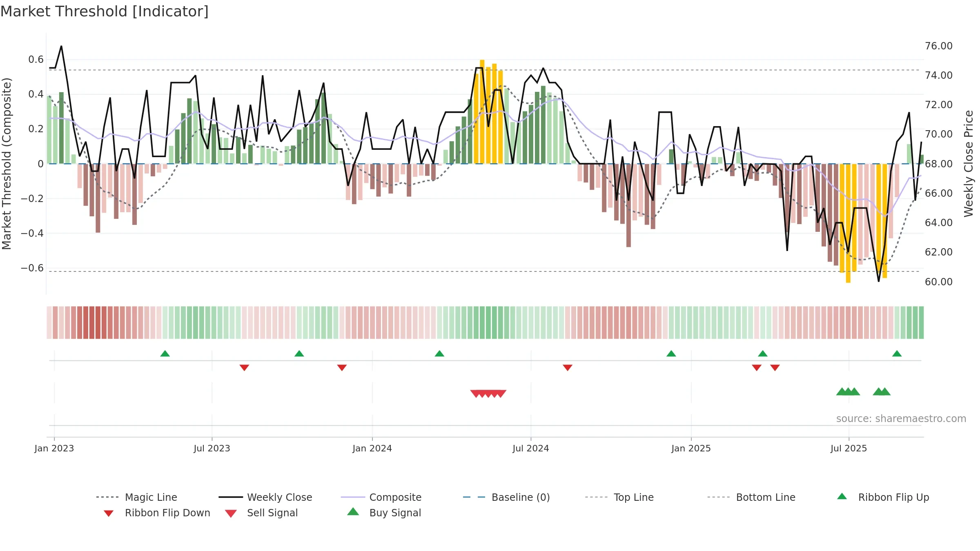Click the 'Weekly Close Price' axis title

coord(969,164)
